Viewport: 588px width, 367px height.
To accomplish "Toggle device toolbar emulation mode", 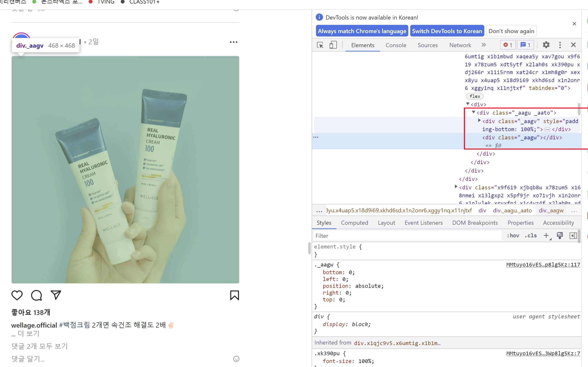I will point(333,45).
